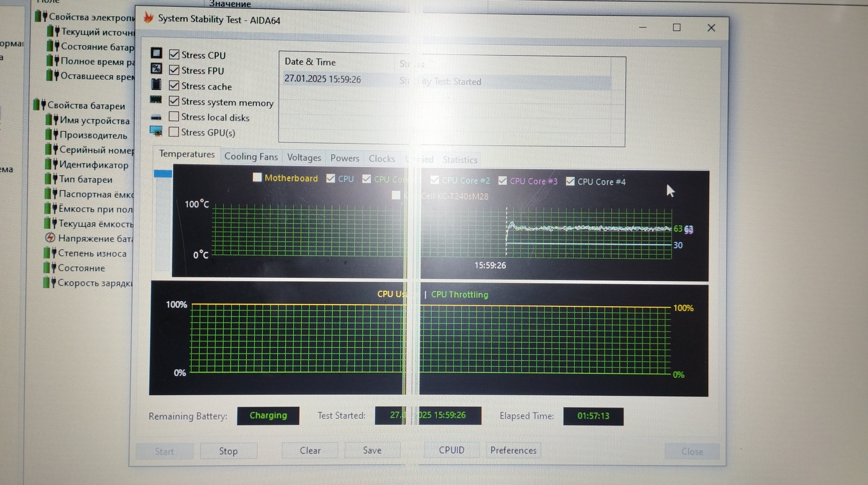Maximize the System Stability Test window
This screenshot has width=868, height=485.
(x=677, y=28)
